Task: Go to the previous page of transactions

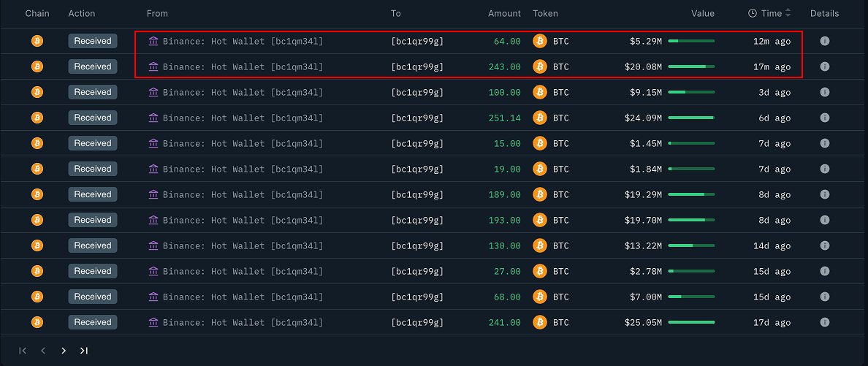Action: click(43, 351)
